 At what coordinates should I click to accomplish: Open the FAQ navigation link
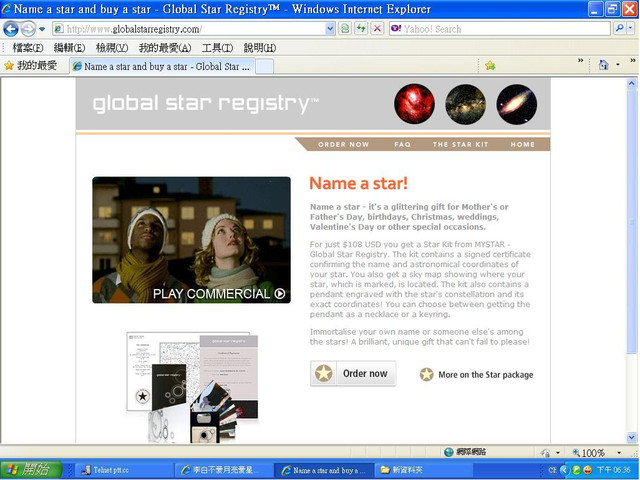point(402,144)
